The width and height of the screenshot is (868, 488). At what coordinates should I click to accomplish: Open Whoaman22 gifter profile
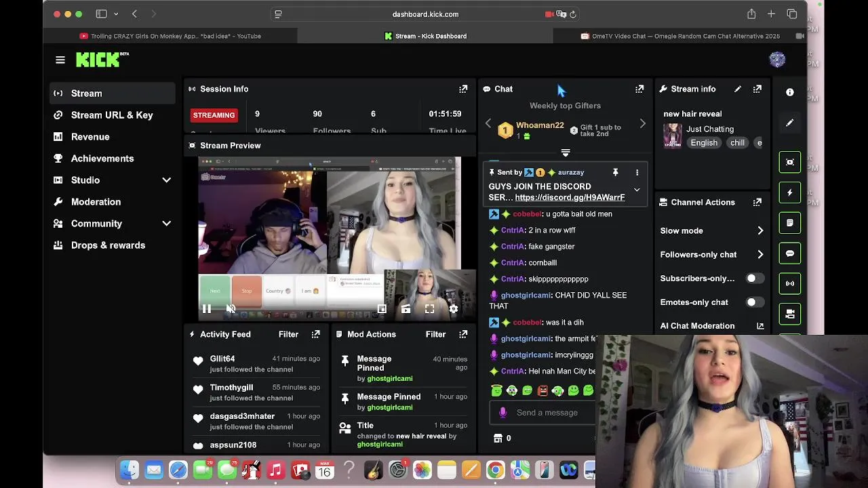click(x=540, y=125)
